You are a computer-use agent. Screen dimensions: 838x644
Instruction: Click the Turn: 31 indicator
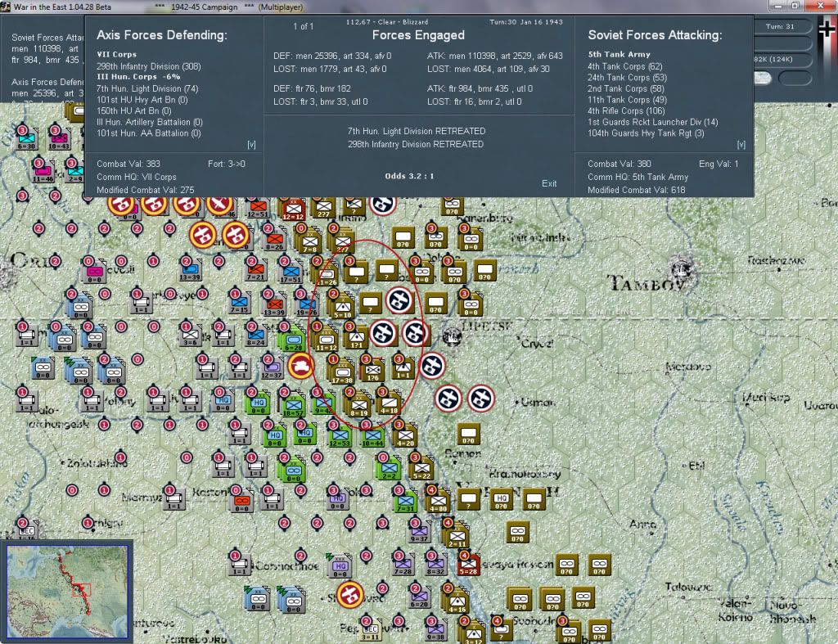point(780,26)
